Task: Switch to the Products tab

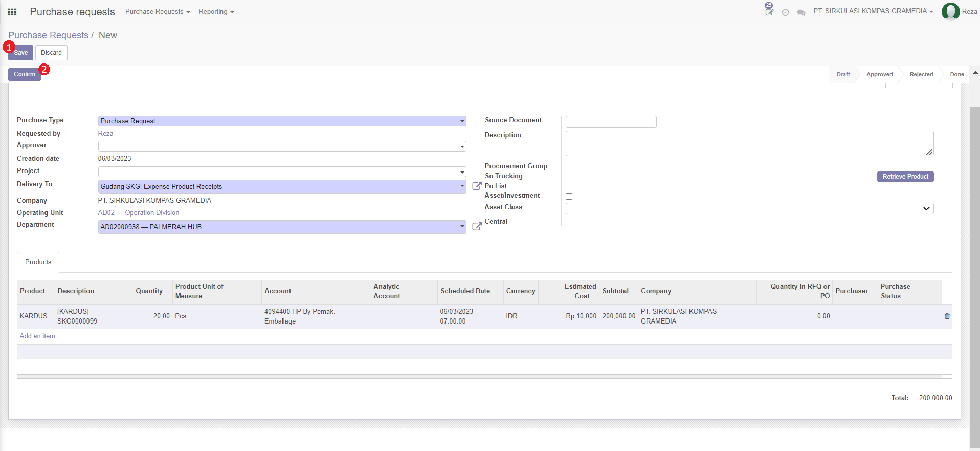Action: click(38, 262)
